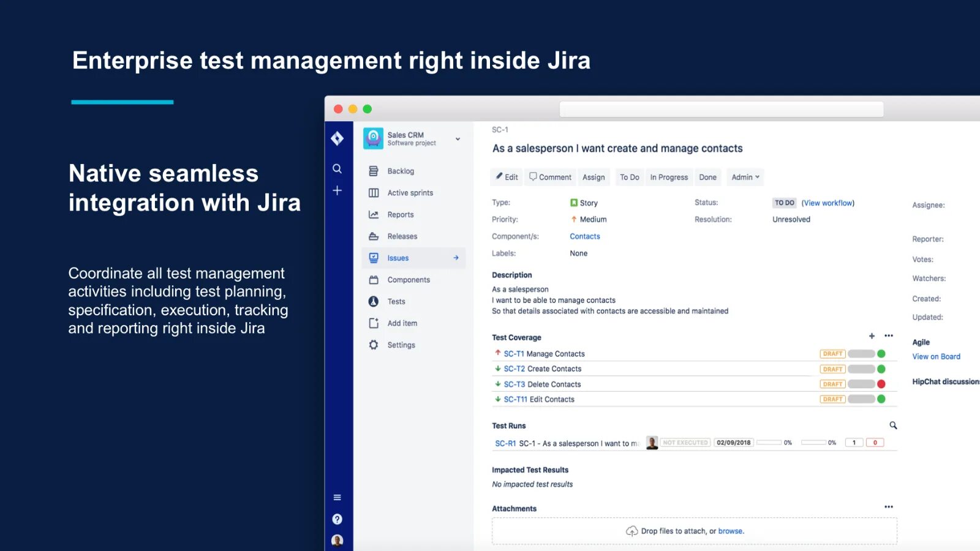Screen dimensions: 980x551
Task: Click the attachments drop zone
Action: [695, 531]
